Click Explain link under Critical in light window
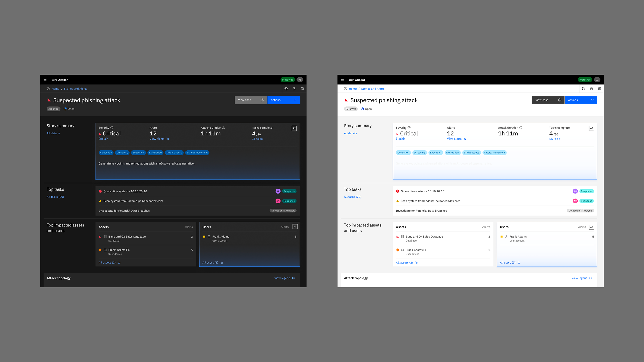This screenshot has height=362, width=644. 401,139
